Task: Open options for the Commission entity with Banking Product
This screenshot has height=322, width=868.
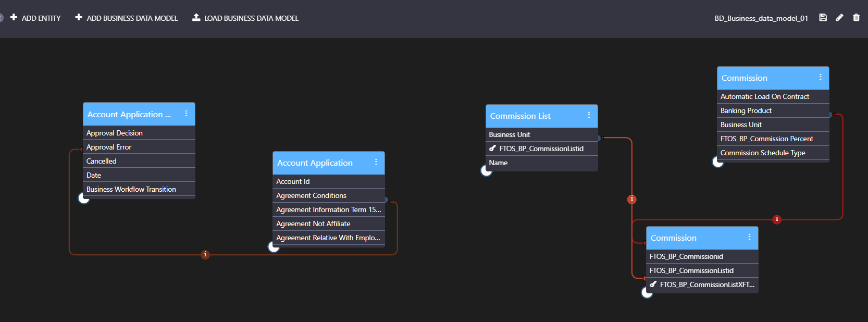Action: [x=820, y=77]
